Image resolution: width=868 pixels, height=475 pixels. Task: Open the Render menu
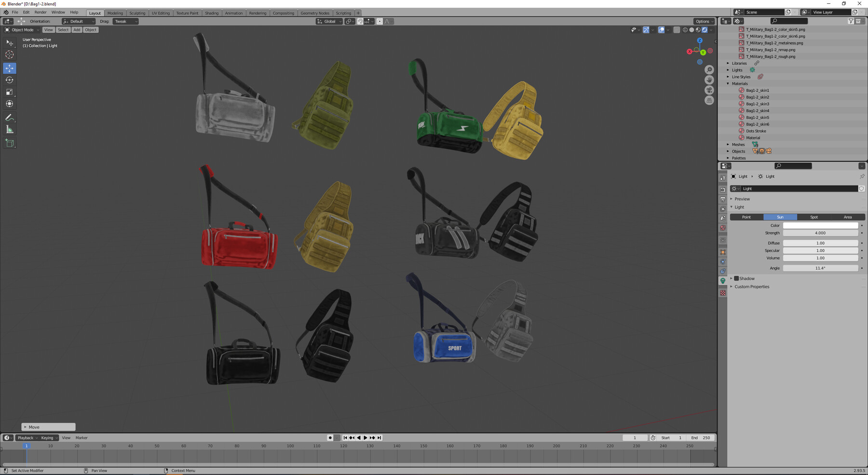coord(40,12)
